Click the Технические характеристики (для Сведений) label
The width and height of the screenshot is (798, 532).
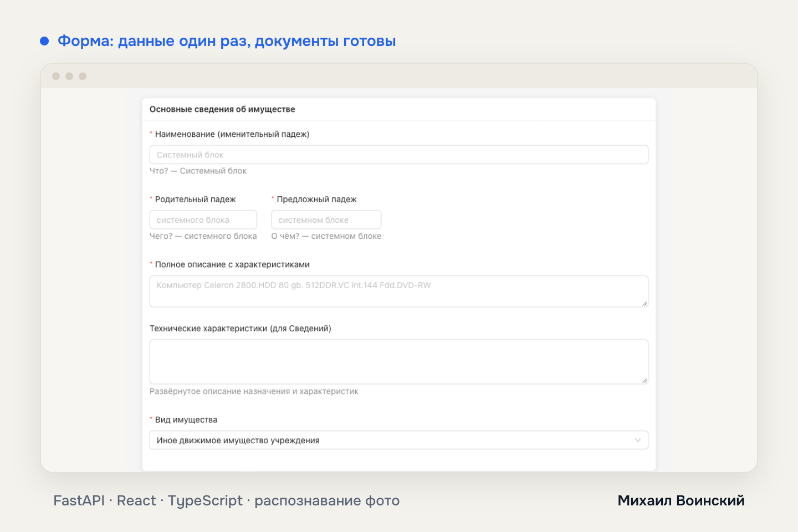241,329
